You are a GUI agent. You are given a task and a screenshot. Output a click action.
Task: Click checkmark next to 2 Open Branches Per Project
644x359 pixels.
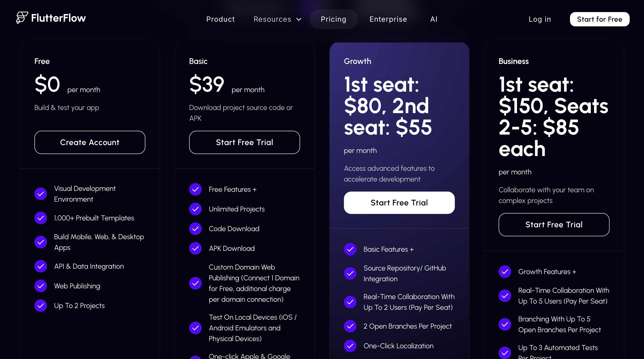(x=350, y=326)
